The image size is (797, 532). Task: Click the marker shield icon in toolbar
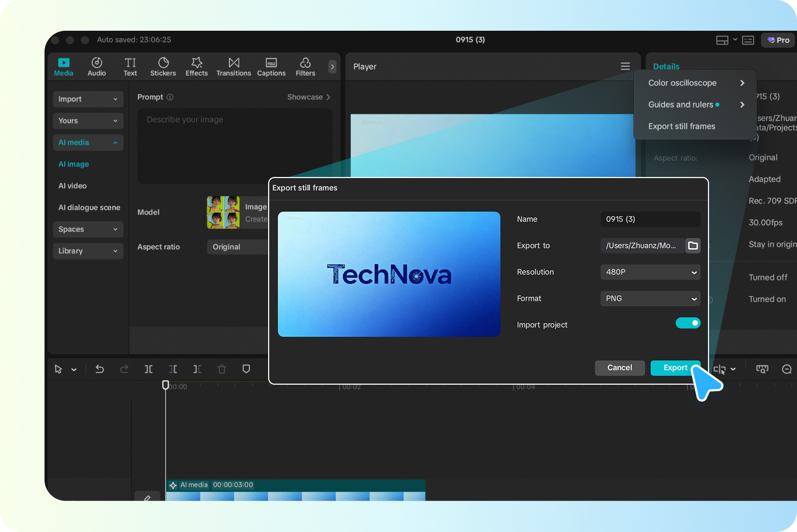point(246,369)
